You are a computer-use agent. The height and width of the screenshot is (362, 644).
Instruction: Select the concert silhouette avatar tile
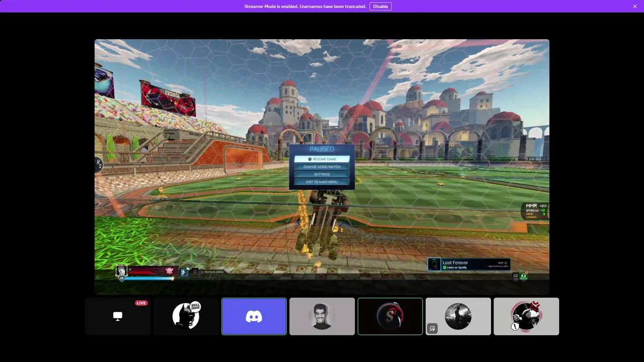click(458, 316)
